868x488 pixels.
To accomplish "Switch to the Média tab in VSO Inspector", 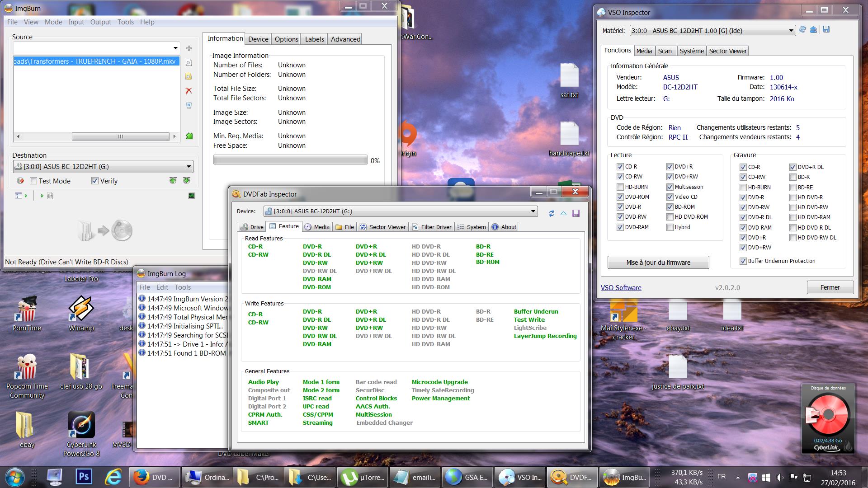I will click(x=644, y=51).
